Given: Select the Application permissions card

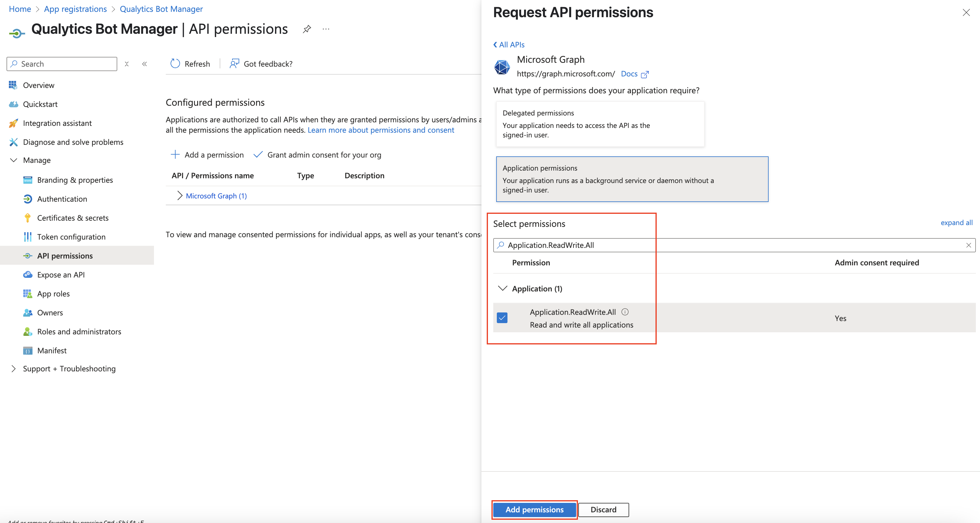Looking at the screenshot, I should [632, 179].
